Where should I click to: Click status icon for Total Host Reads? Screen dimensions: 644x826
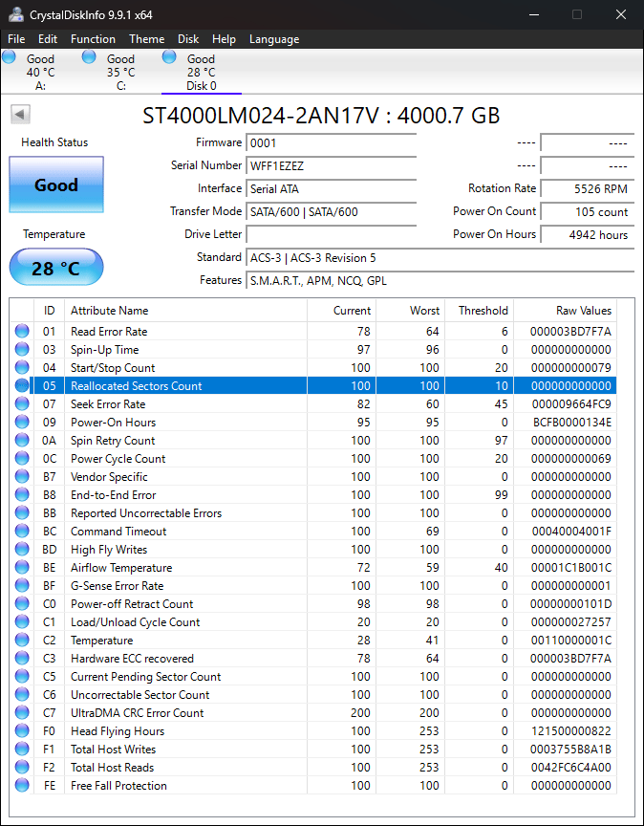[x=22, y=768]
